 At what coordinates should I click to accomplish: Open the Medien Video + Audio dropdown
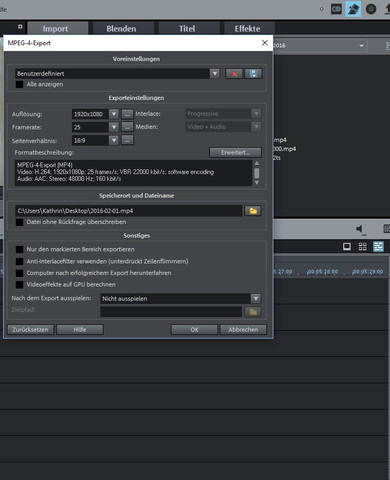click(256, 127)
